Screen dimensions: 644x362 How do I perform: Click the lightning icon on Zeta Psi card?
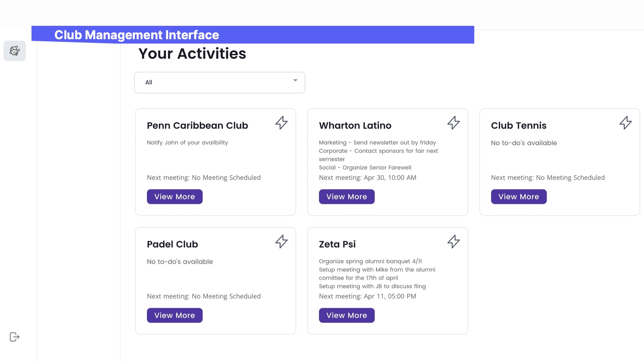453,241
